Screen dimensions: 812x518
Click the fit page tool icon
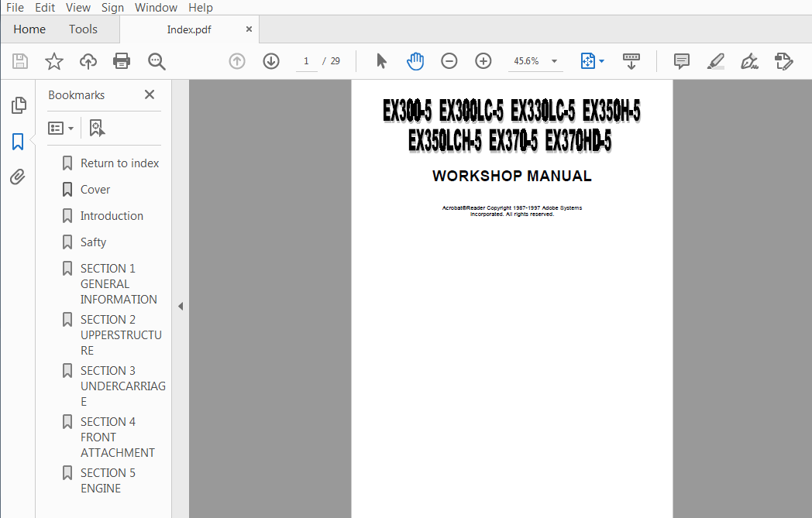click(588, 61)
